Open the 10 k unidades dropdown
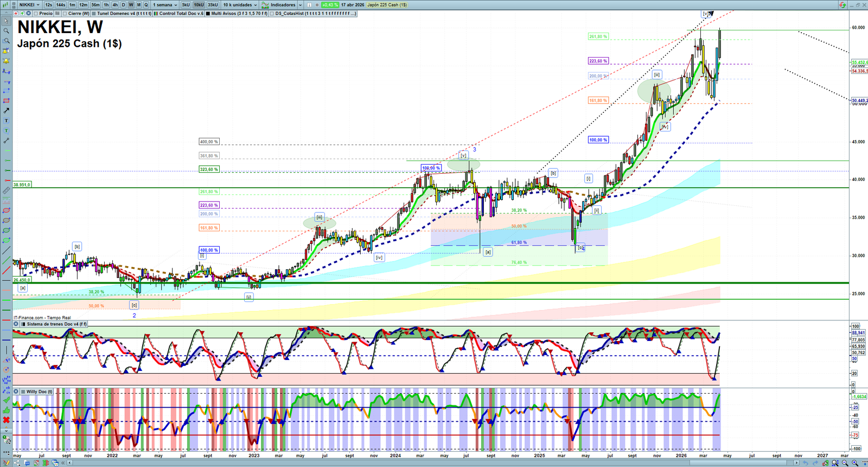The height and width of the screenshot is (467, 868). click(x=239, y=5)
